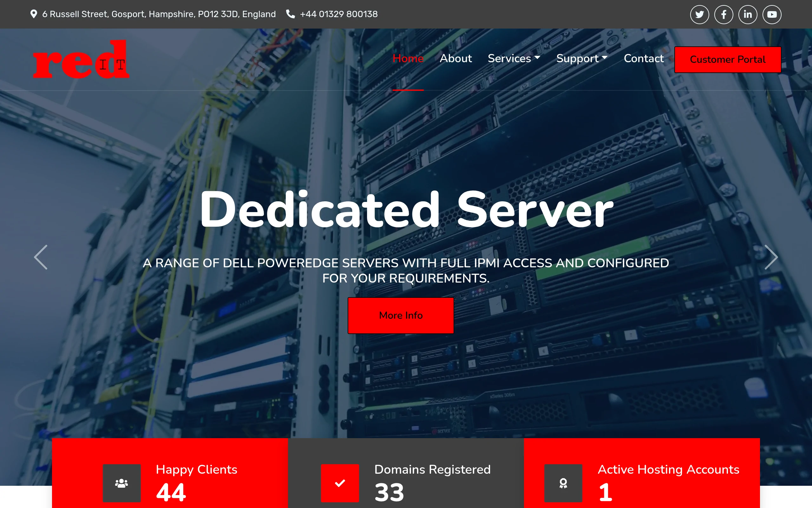Open the LinkedIn social link

[748, 15]
